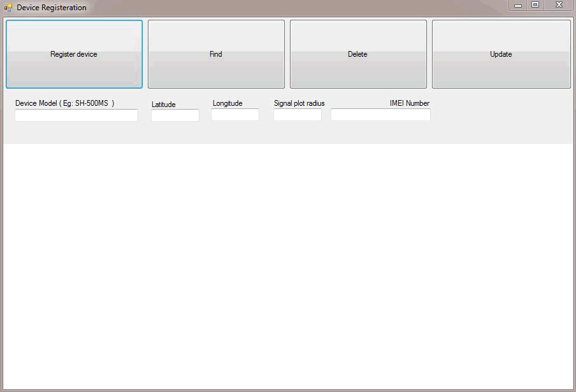Maximize the Device Registeration window
576x392 pixels.
click(x=535, y=5)
